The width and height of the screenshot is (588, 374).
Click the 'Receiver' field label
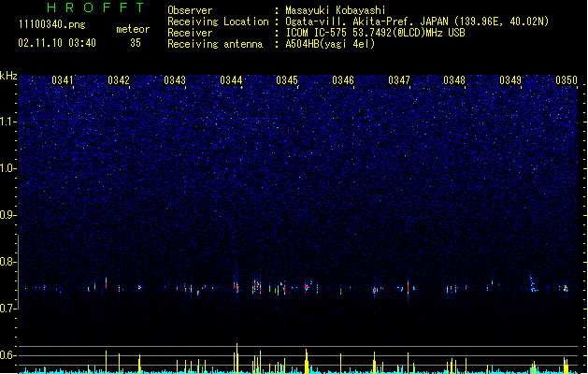(x=190, y=33)
